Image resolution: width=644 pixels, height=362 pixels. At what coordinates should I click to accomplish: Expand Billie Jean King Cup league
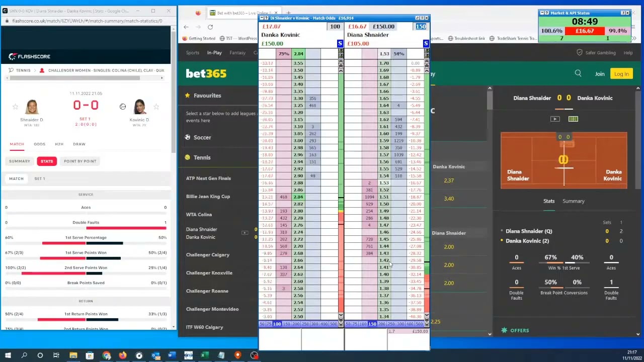[208, 197]
